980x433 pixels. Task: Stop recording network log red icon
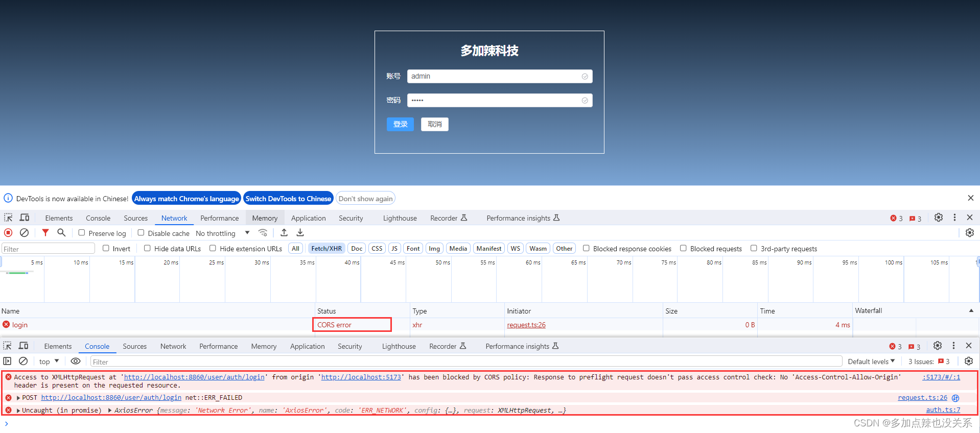coord(8,233)
